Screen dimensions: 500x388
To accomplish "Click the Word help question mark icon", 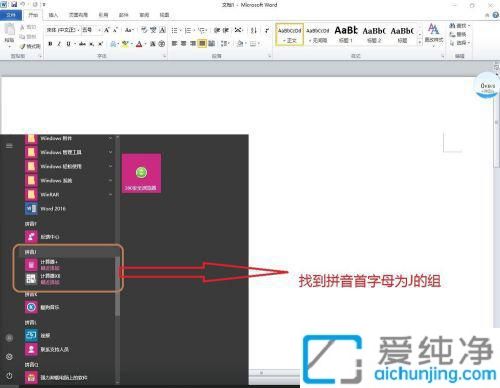I will [x=496, y=15].
